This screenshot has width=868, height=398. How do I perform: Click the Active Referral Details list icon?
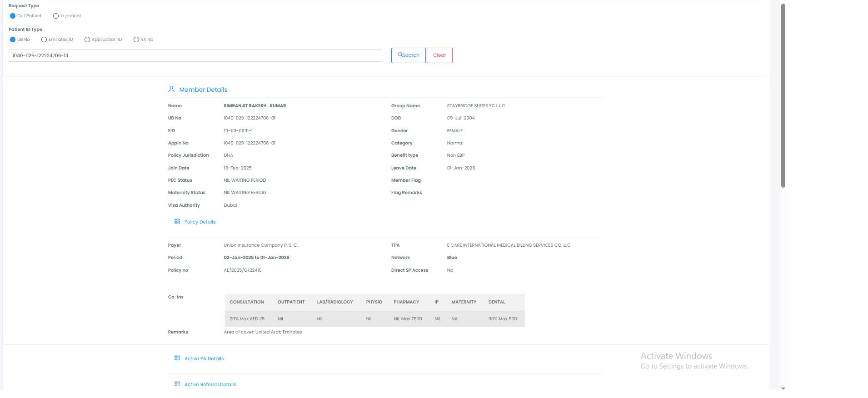(177, 384)
